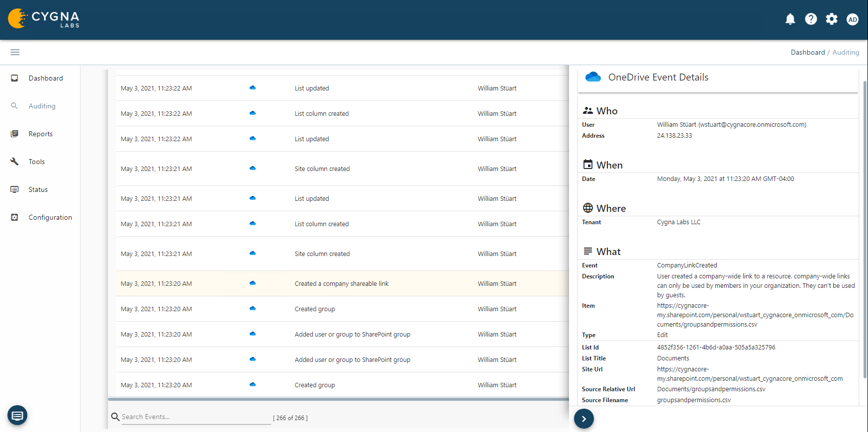Go to Dashboard in the sidebar
Screen dimensions: 868x432
45,78
